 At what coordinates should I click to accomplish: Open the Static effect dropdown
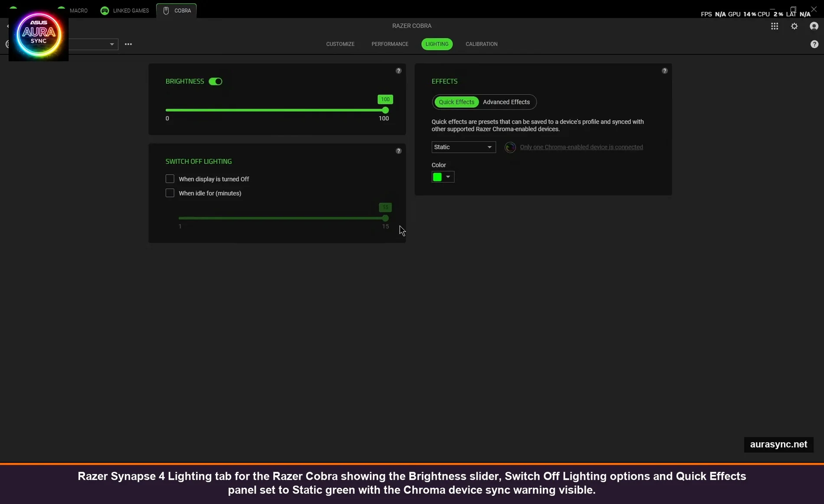463,147
